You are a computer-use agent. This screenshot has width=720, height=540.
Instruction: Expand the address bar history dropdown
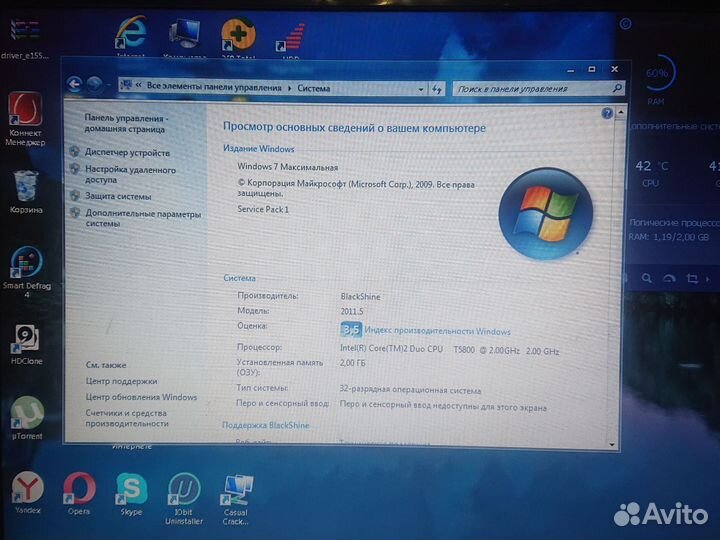pos(421,90)
